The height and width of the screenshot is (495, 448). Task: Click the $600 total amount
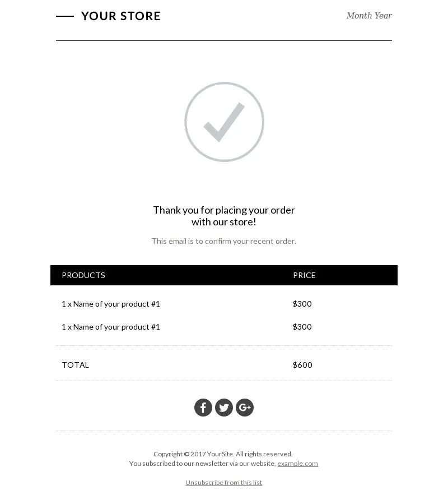(x=302, y=365)
